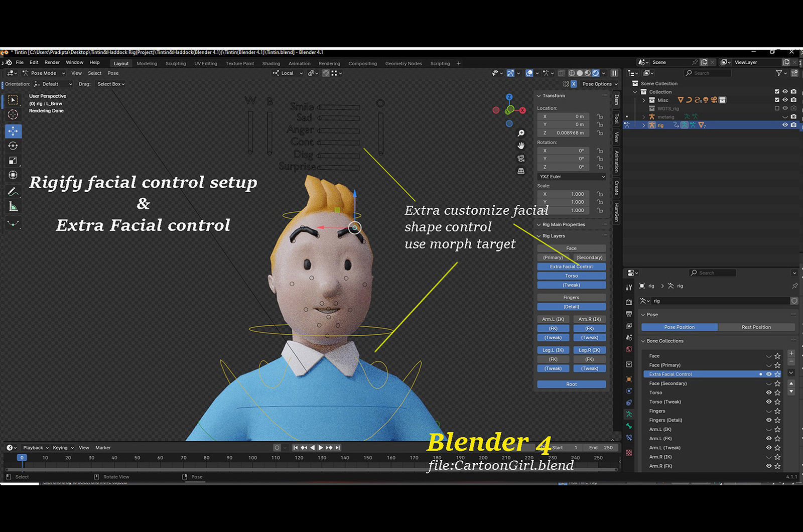Open Select Box drag dropdown
803x532 pixels.
[x=111, y=84]
